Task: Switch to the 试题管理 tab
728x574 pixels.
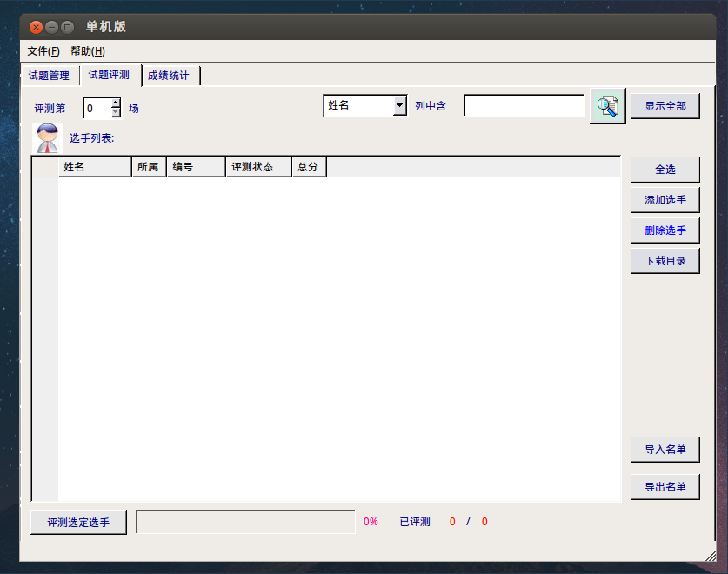Action: point(49,76)
